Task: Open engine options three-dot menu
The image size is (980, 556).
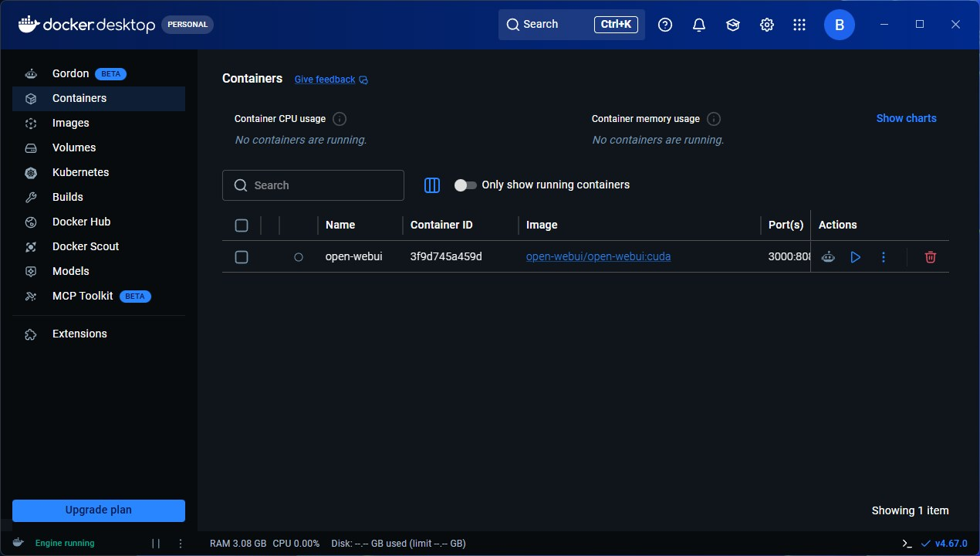Action: [181, 544]
